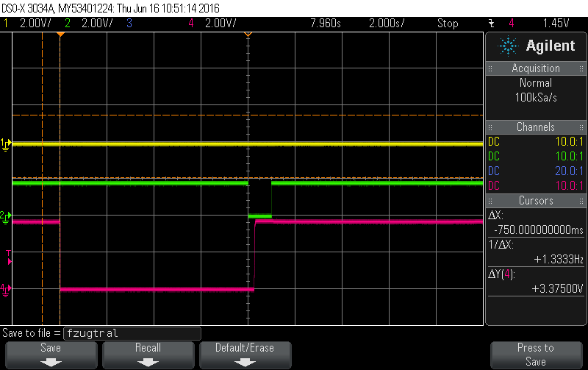Click the 100kSa/s sample rate value

[536, 98]
